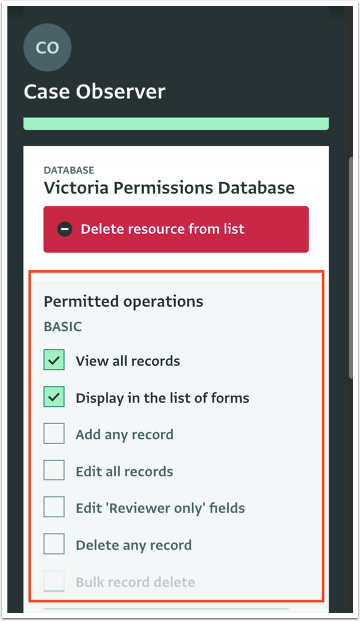This screenshot has height=621, width=360.
Task: Click the Edit all records label text
Action: pyautogui.click(x=124, y=471)
